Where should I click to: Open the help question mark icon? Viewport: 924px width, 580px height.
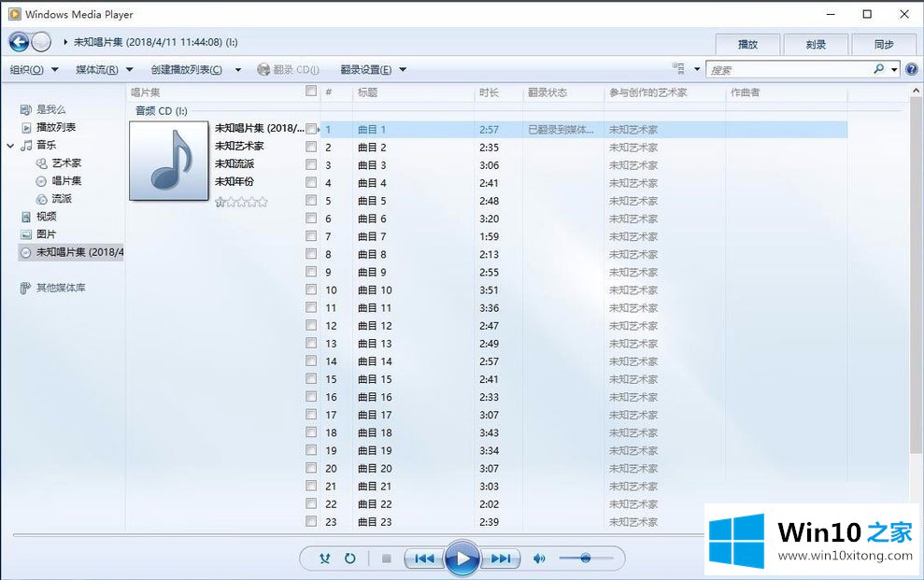point(912,69)
